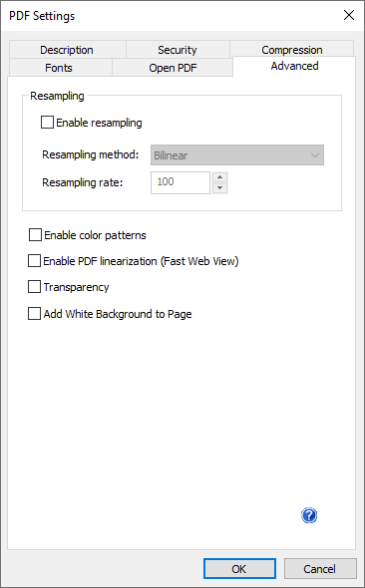Screen dimensions: 365x588
Task: Expand the Resampling method Bilinear dropdown
Action: click(x=237, y=155)
